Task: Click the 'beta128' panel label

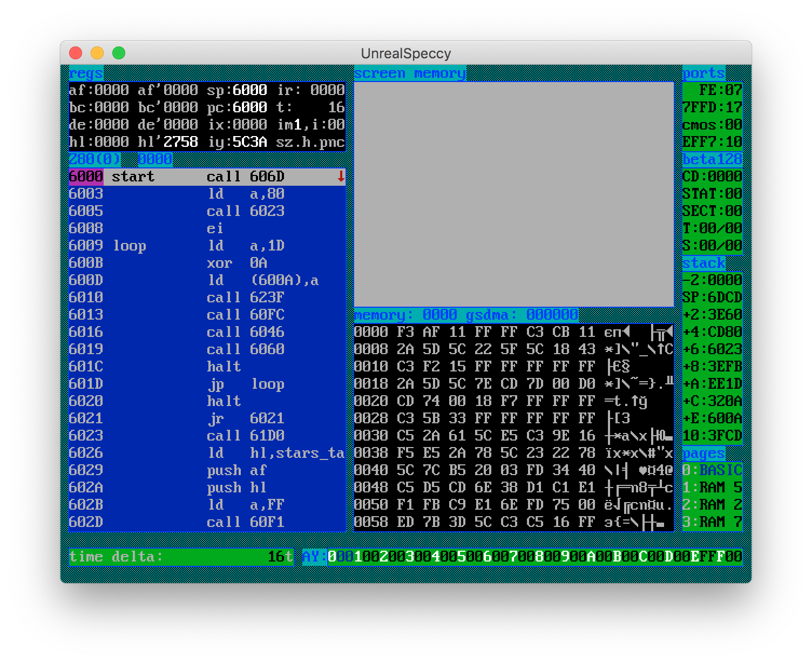Action: tap(712, 159)
